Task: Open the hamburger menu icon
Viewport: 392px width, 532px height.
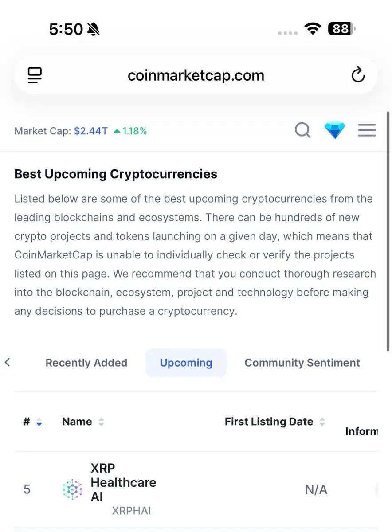Action: pyautogui.click(x=367, y=130)
